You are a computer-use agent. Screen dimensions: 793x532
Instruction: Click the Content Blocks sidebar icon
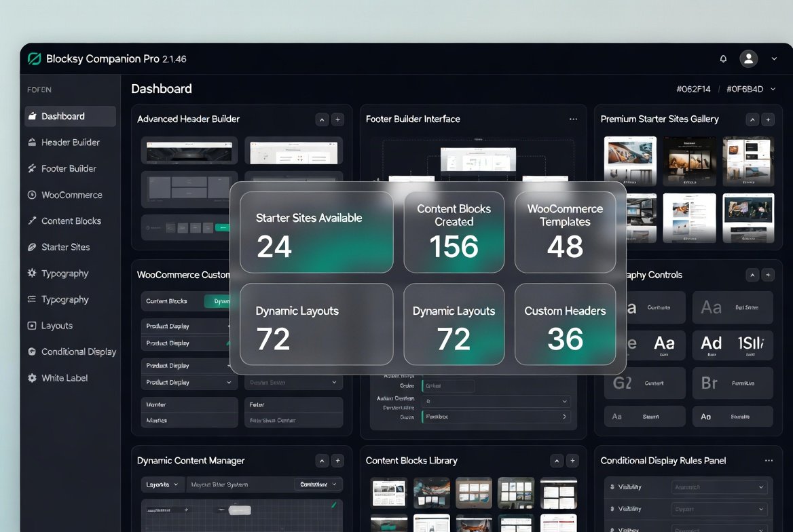point(32,221)
